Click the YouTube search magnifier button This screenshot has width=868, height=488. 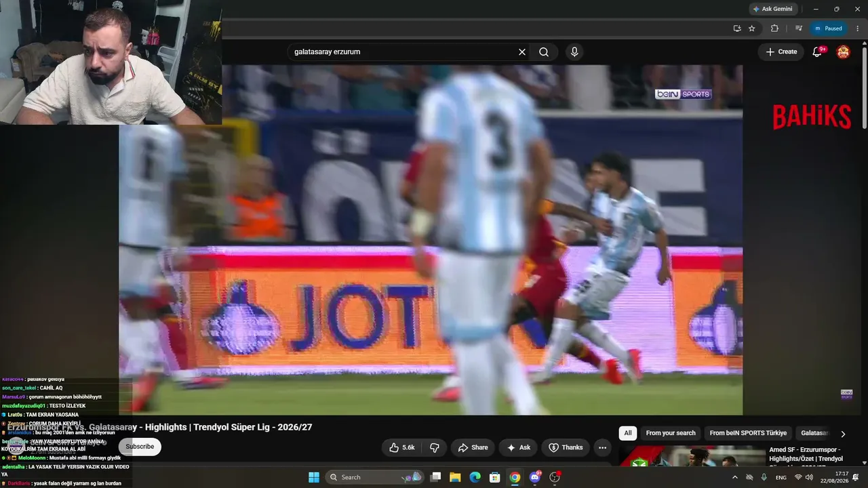tap(544, 52)
